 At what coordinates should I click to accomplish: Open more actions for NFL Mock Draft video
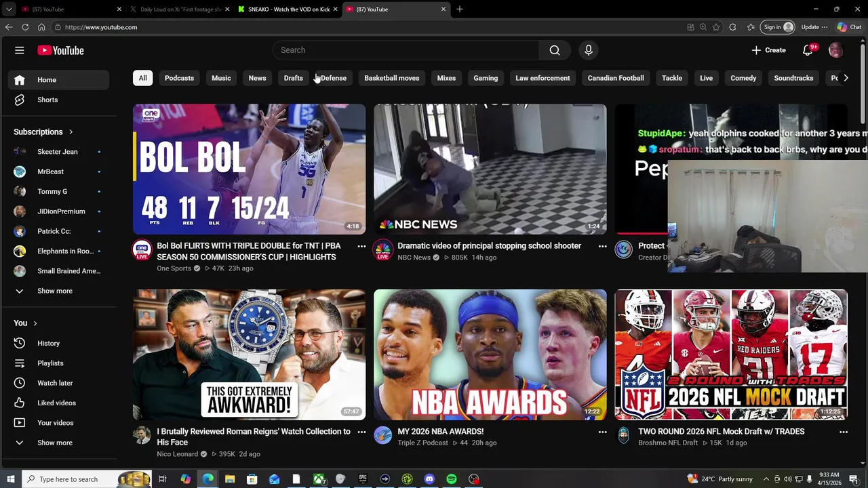click(x=844, y=432)
